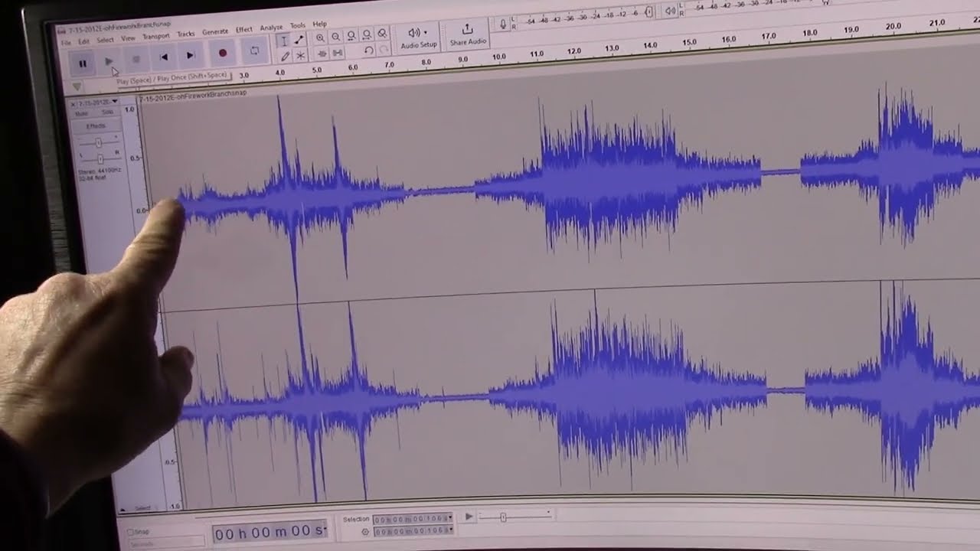
Task: Skip to end of the track
Action: pyautogui.click(x=191, y=55)
